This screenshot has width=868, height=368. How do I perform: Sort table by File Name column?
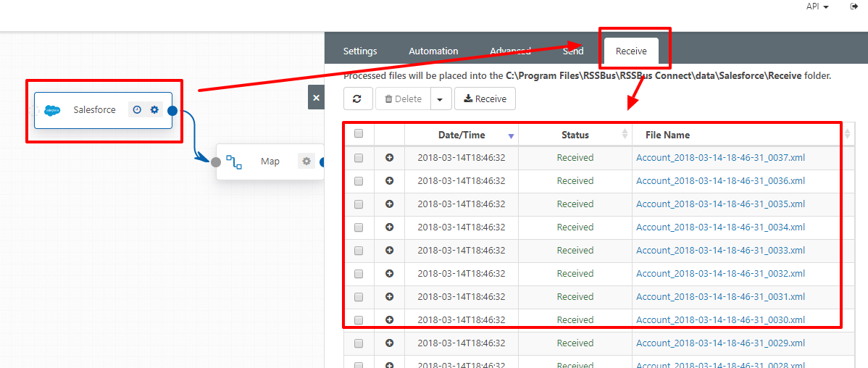(x=743, y=135)
